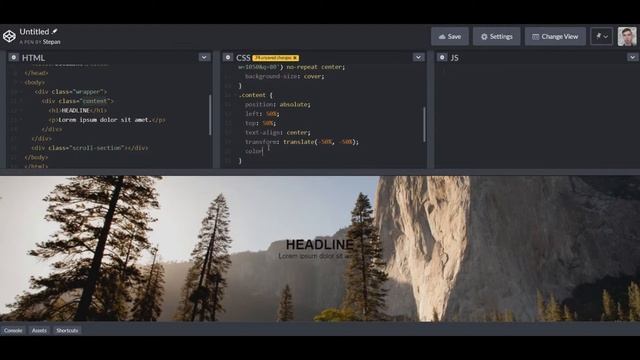This screenshot has height=360, width=640.
Task: Click the 'color' line in CSS editor
Action: pos(253,151)
